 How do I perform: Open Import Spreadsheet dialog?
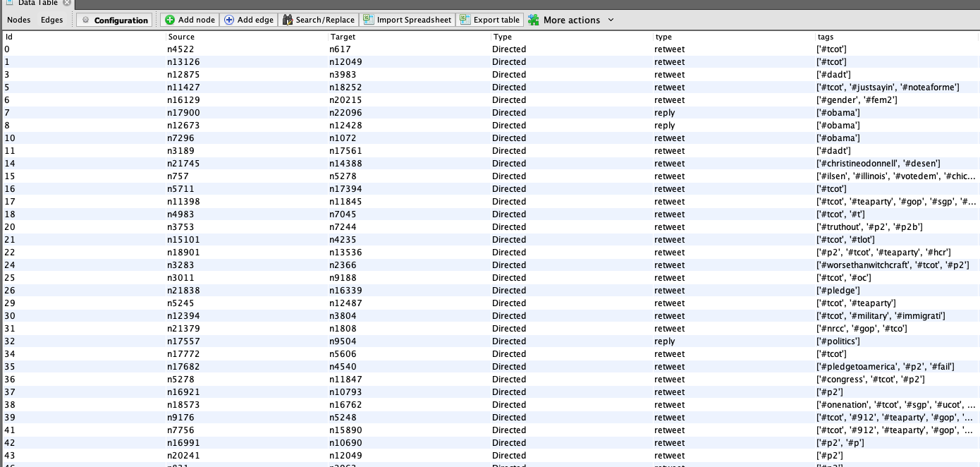point(407,20)
